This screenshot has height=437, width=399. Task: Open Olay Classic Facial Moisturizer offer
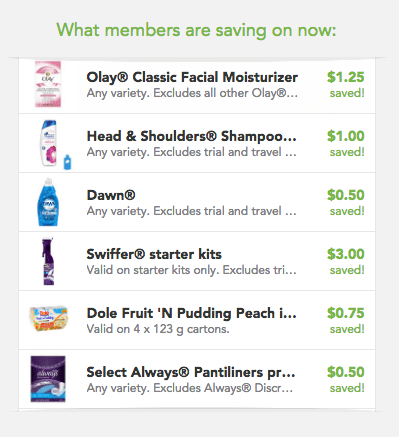(192, 77)
